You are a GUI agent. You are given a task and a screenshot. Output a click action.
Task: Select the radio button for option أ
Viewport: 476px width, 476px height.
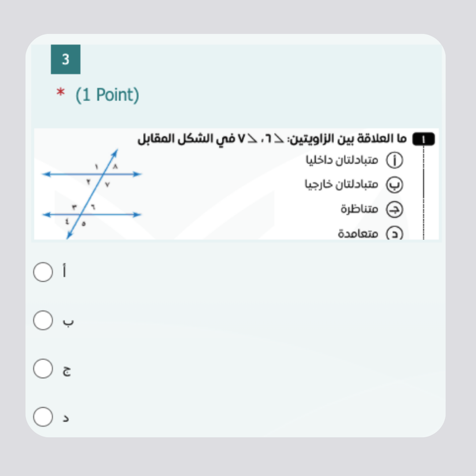43,272
